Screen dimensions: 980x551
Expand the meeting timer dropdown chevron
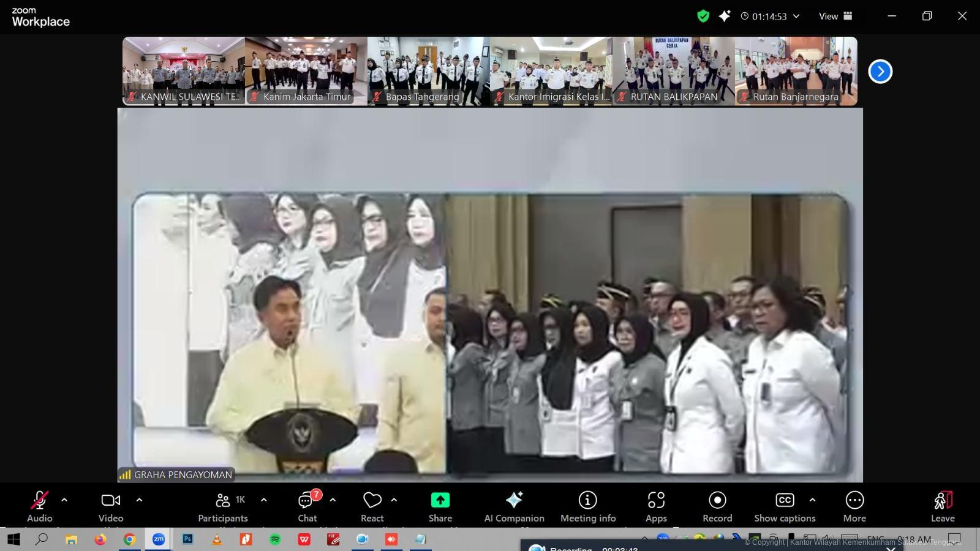pos(796,17)
